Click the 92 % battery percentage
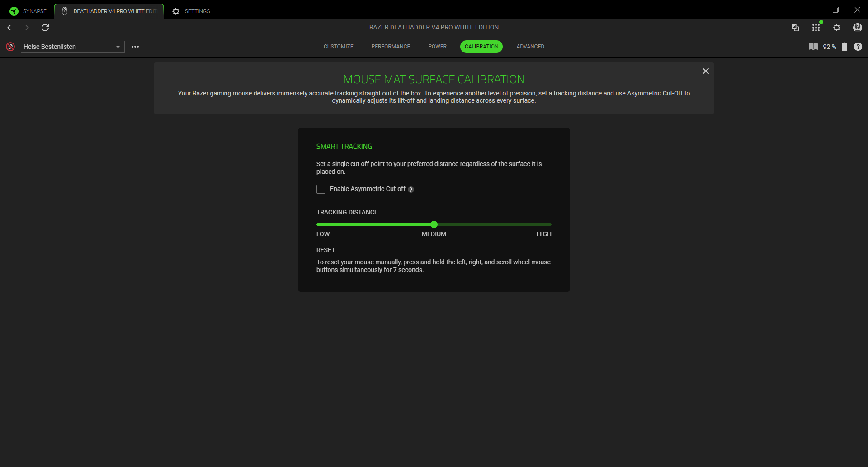The height and width of the screenshot is (467, 868). coord(830,47)
